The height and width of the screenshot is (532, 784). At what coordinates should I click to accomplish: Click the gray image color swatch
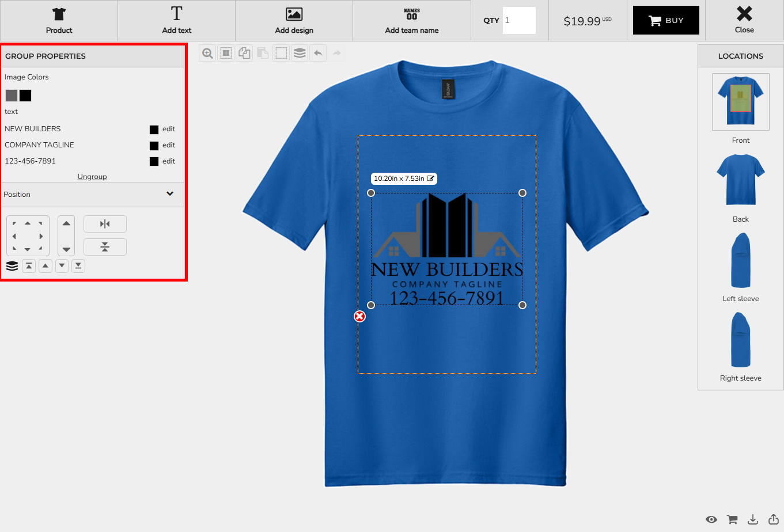(x=12, y=96)
